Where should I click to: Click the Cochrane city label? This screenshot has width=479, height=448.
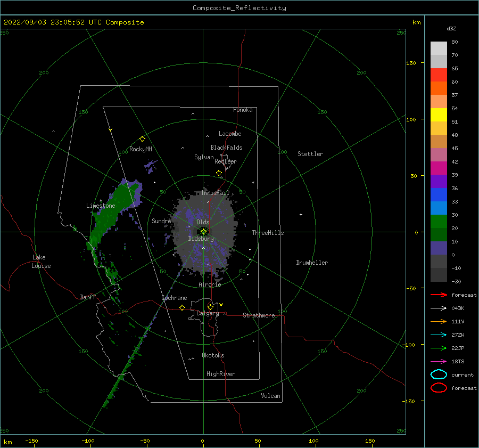pos(174,298)
